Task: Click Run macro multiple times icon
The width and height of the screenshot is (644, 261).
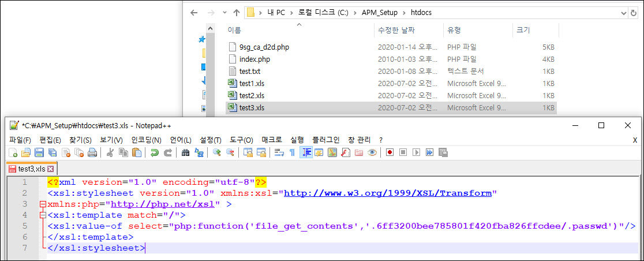Action: point(429,153)
